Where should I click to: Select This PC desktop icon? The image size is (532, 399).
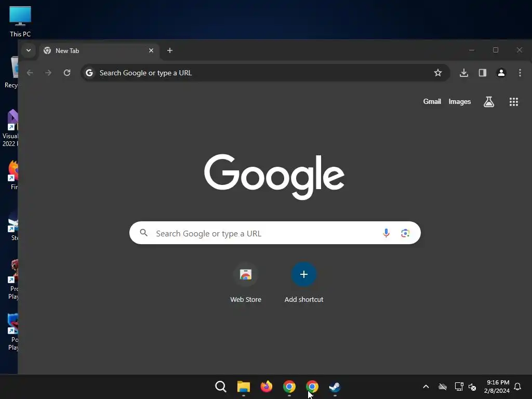20,22
